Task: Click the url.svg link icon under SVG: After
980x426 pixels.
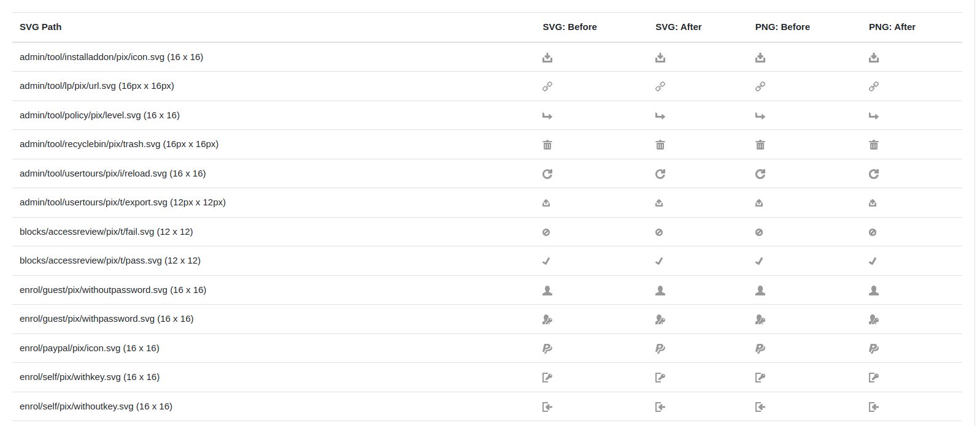Action: (660, 86)
